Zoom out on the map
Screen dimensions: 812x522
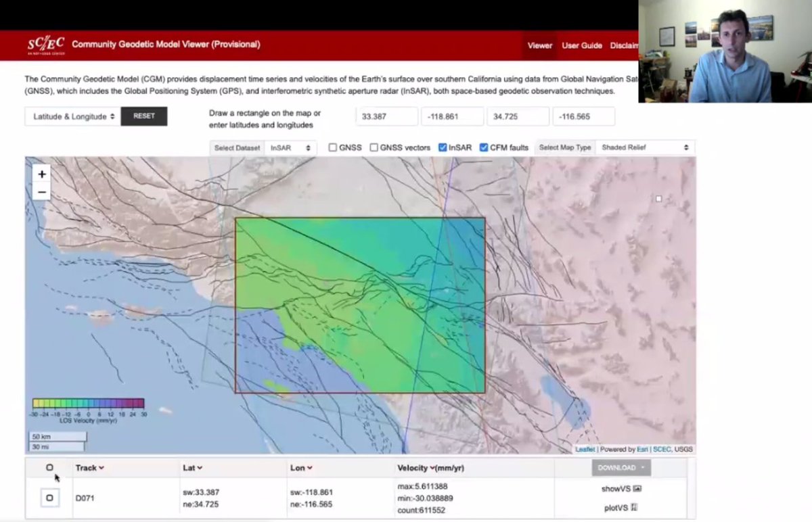(x=42, y=192)
